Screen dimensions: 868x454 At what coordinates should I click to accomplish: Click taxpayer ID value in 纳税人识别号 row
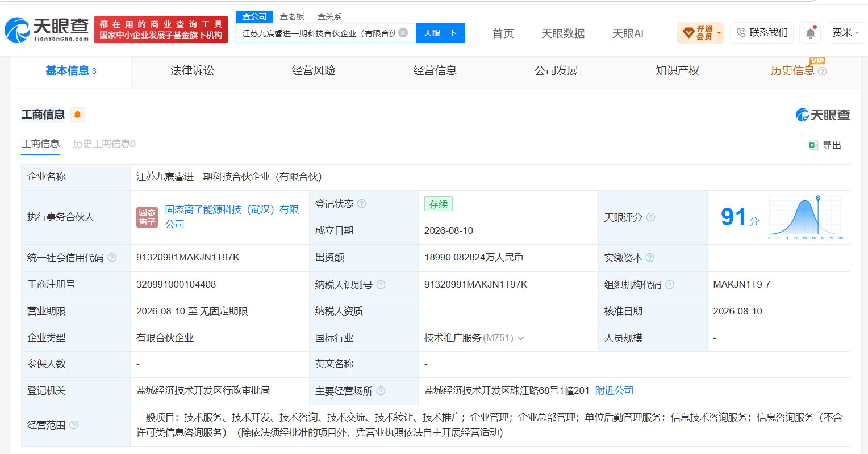476,285
